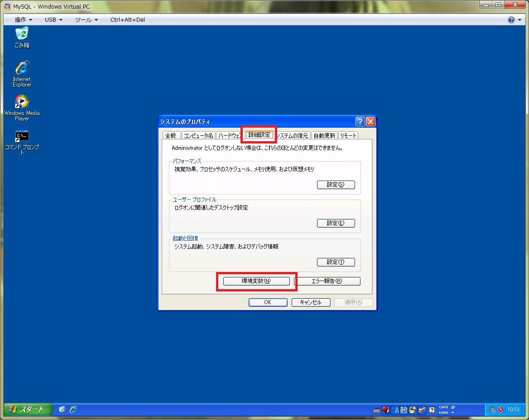
Task: Toggle KANA lock indicator in language bar
Action: 443,413
